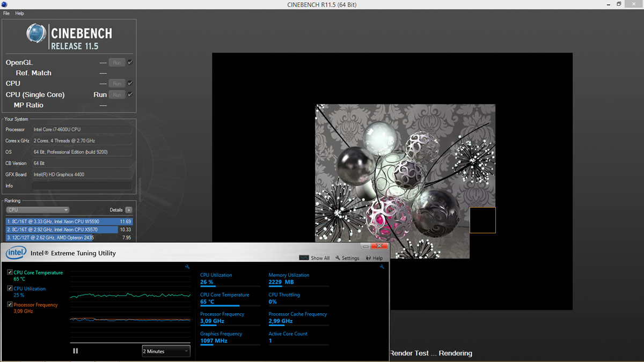Click the Memory Utilization 2229 MB value
The height and width of the screenshot is (362, 644).
[x=281, y=282]
